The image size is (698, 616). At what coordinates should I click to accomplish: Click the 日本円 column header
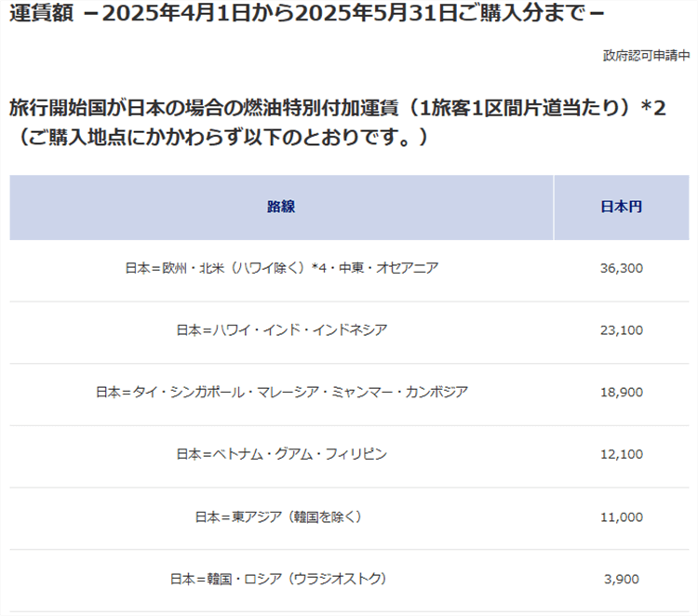click(x=621, y=207)
